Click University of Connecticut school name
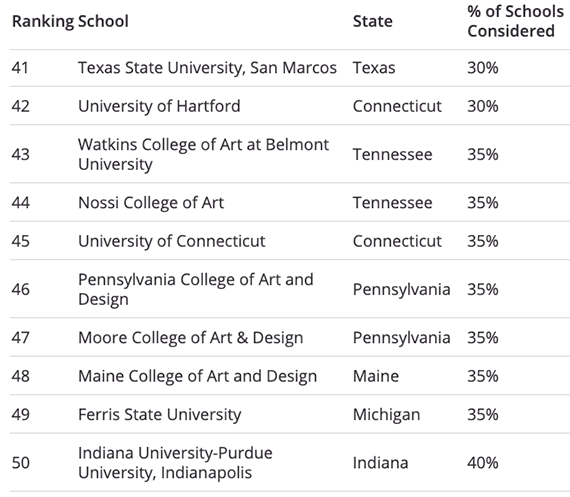570x497 pixels. point(172,241)
